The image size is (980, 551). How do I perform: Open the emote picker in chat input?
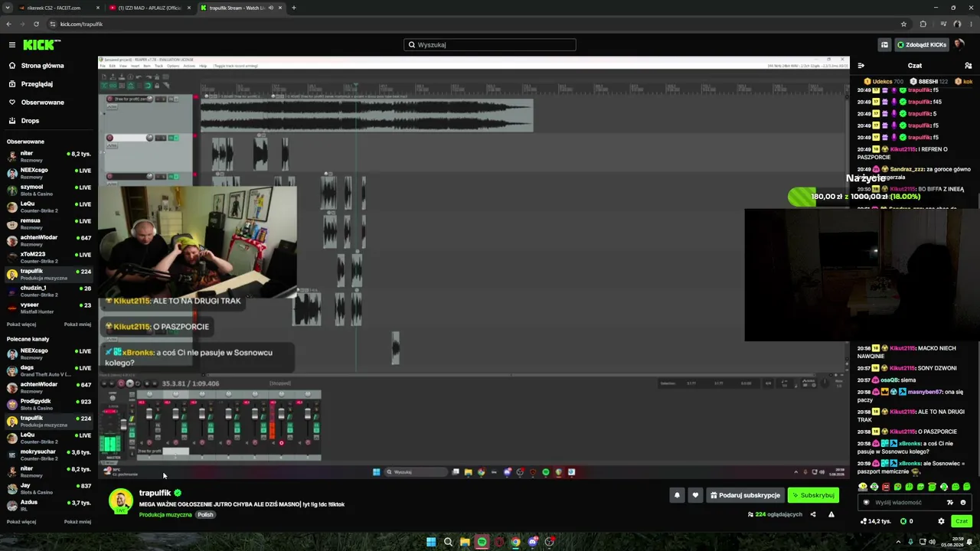tap(963, 503)
